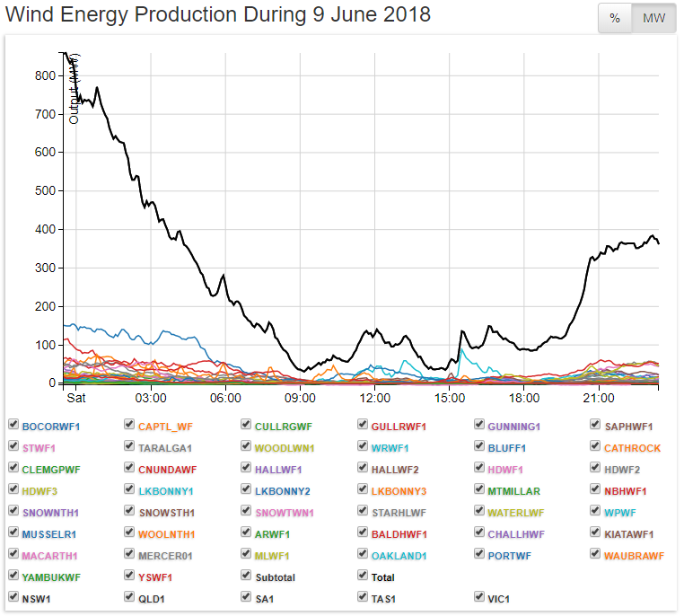Click the 12:00 label on time axis
Screen dimensions: 684x616
(x=374, y=398)
